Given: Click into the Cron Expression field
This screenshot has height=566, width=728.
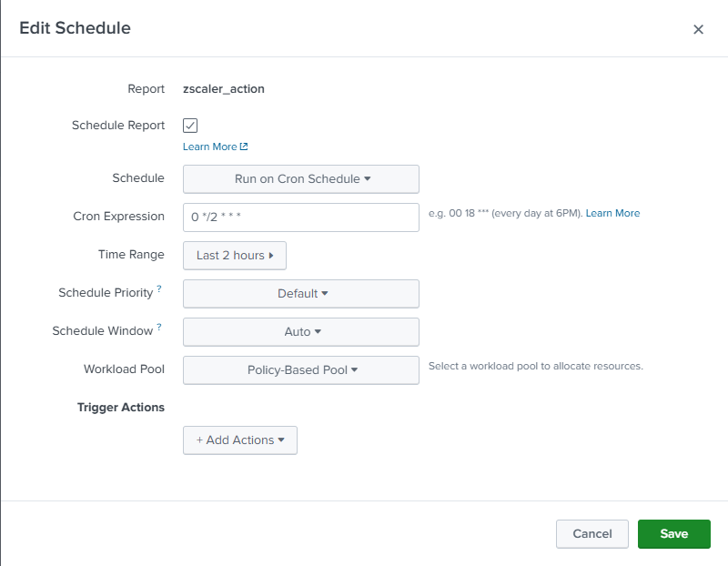Looking at the screenshot, I should click(301, 217).
